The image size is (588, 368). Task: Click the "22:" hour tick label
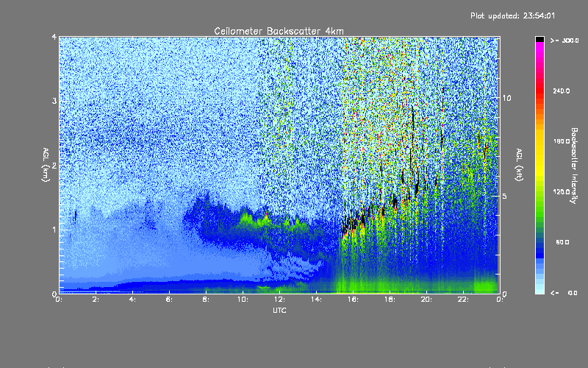(464, 300)
